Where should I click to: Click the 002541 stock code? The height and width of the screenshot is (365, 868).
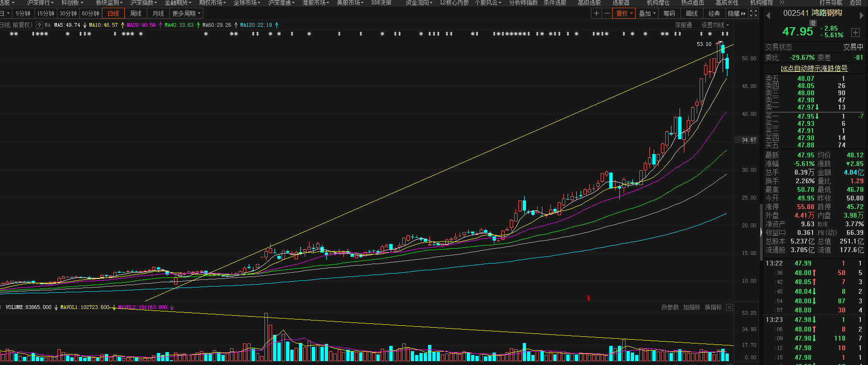796,13
